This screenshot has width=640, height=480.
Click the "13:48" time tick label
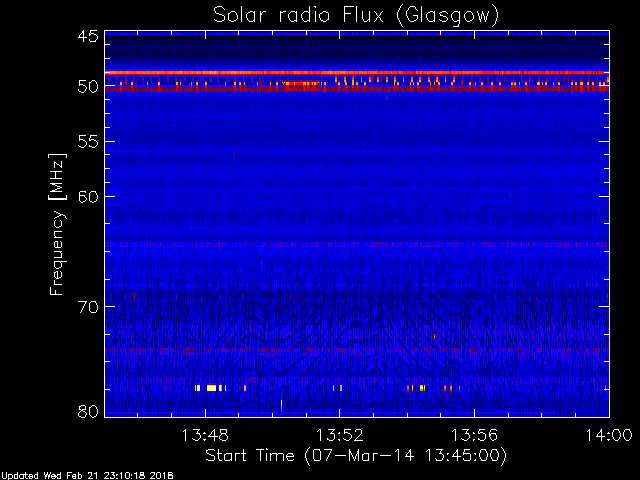pos(205,435)
